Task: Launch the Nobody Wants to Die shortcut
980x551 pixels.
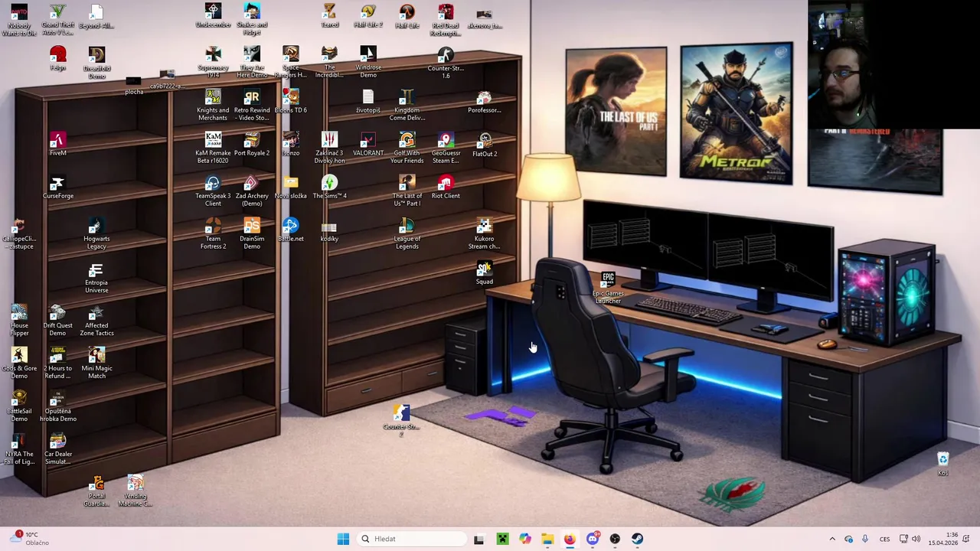Action: 19,20
